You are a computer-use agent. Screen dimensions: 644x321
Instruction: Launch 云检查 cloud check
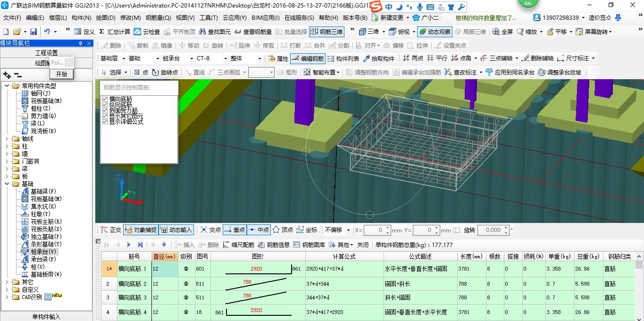point(147,32)
